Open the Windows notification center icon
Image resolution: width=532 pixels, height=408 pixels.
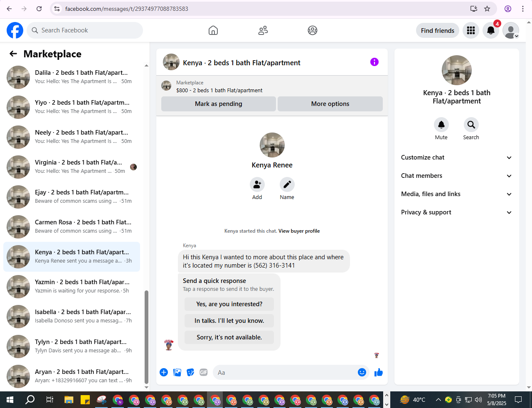click(518, 400)
